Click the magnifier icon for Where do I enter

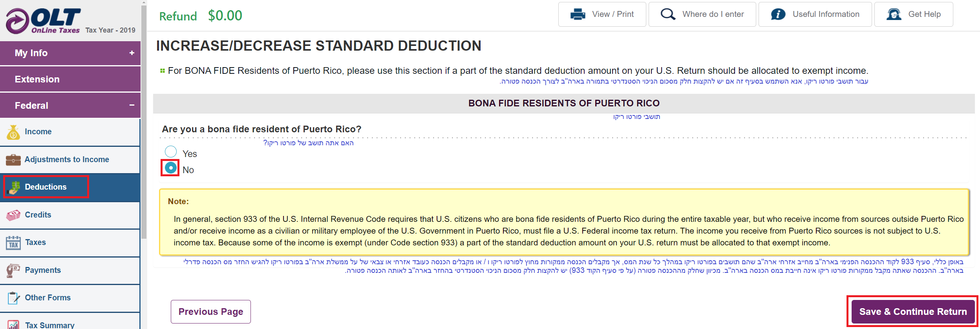pos(668,14)
